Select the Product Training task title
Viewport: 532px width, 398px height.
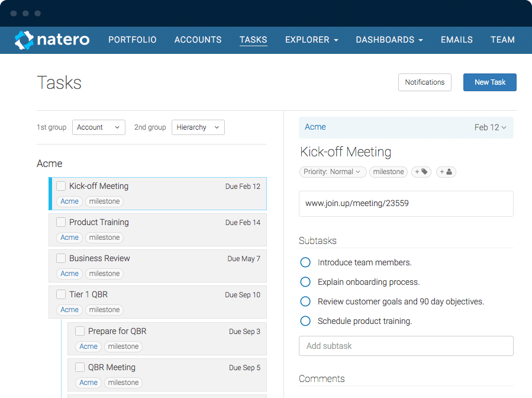coord(99,222)
